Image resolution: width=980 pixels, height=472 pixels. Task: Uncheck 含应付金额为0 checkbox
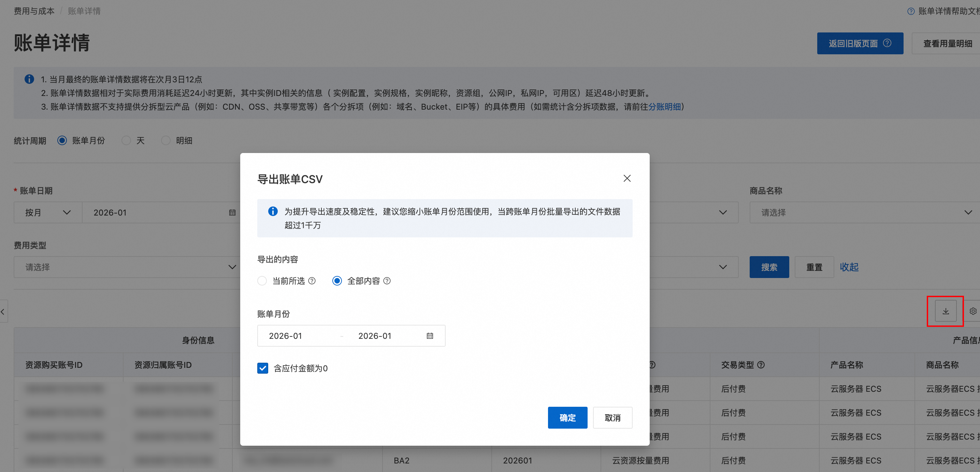pyautogui.click(x=262, y=368)
